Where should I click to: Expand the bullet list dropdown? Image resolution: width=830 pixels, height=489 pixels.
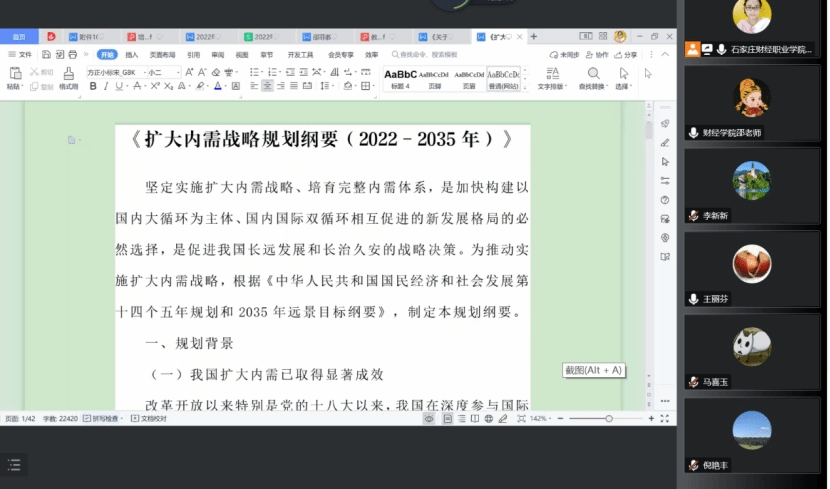[262, 72]
